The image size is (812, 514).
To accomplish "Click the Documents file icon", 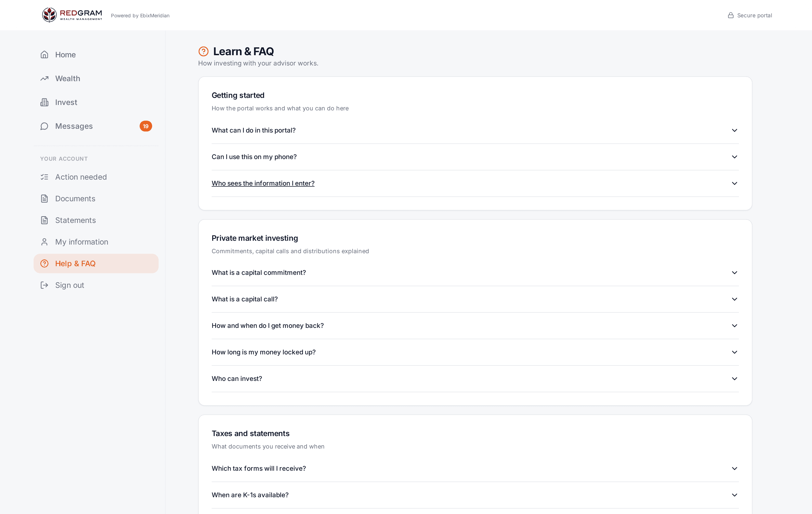I will coord(44,199).
